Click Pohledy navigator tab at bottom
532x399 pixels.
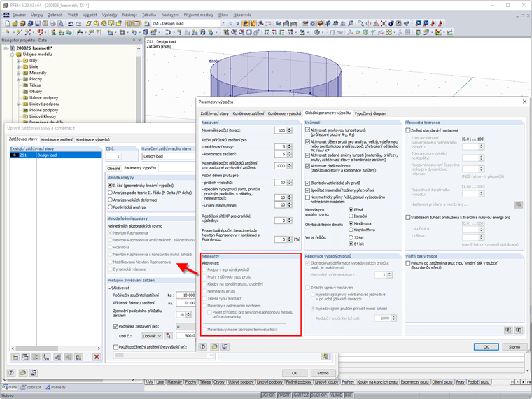(x=55, y=388)
